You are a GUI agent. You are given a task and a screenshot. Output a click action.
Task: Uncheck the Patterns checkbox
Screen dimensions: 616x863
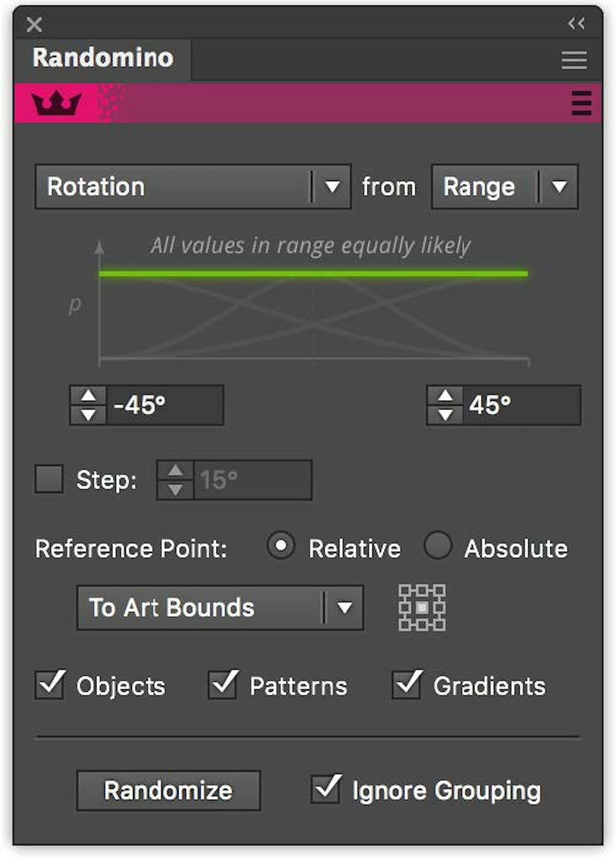coord(223,685)
